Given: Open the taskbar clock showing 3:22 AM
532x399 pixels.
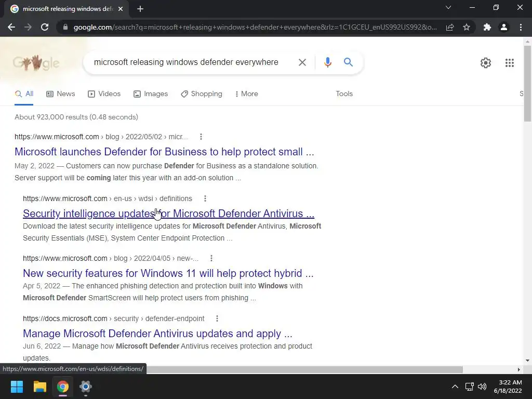Looking at the screenshot, I should coord(508,387).
